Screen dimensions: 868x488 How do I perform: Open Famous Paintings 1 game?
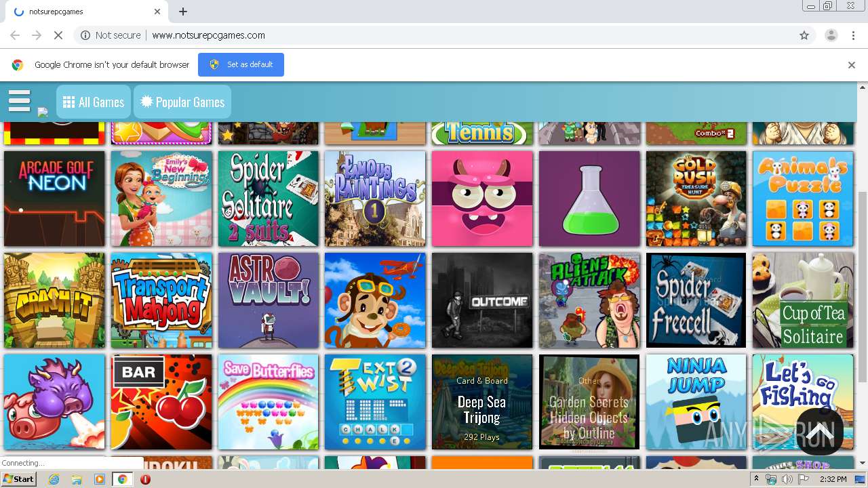point(375,199)
